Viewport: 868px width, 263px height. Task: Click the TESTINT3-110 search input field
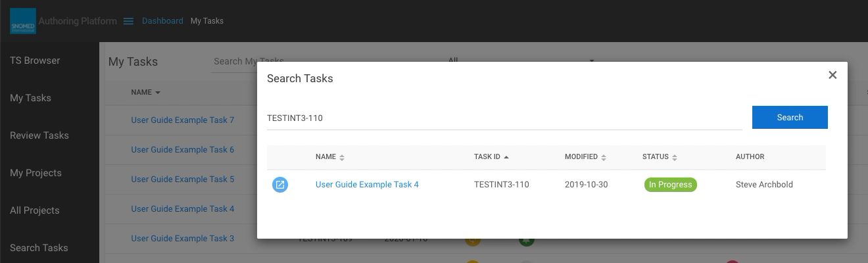(504, 118)
